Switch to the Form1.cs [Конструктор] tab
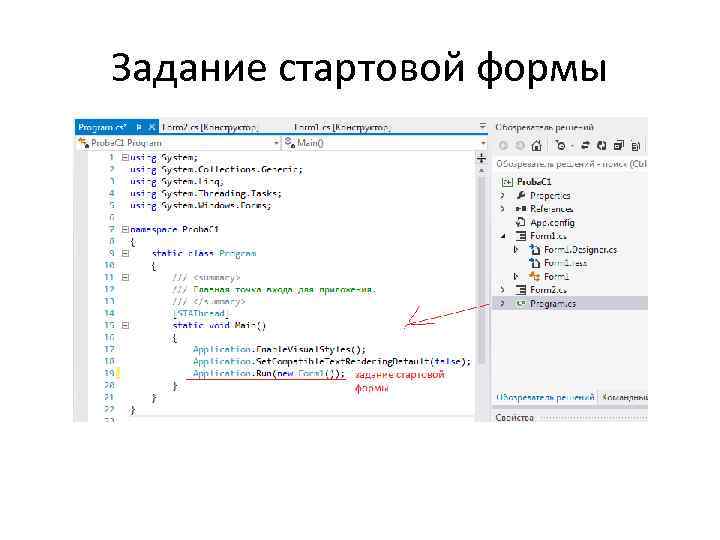The width and height of the screenshot is (720, 540). 342,127
